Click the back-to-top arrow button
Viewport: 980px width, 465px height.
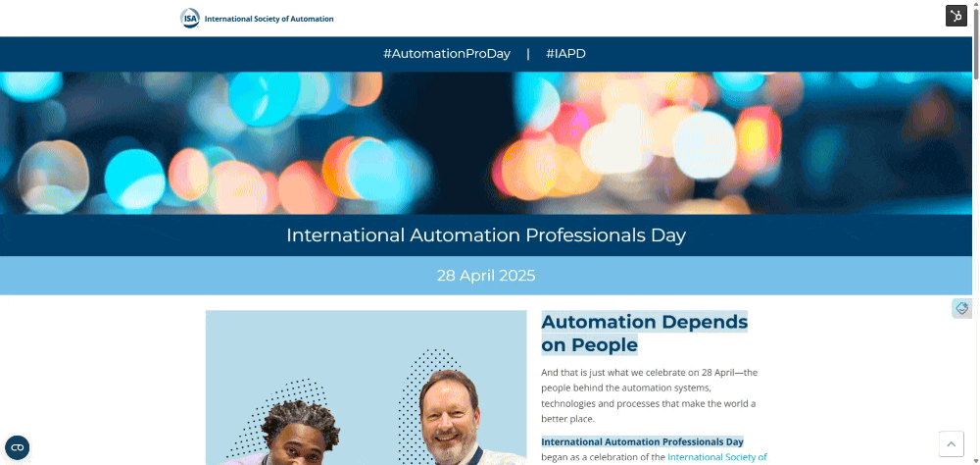point(951,444)
